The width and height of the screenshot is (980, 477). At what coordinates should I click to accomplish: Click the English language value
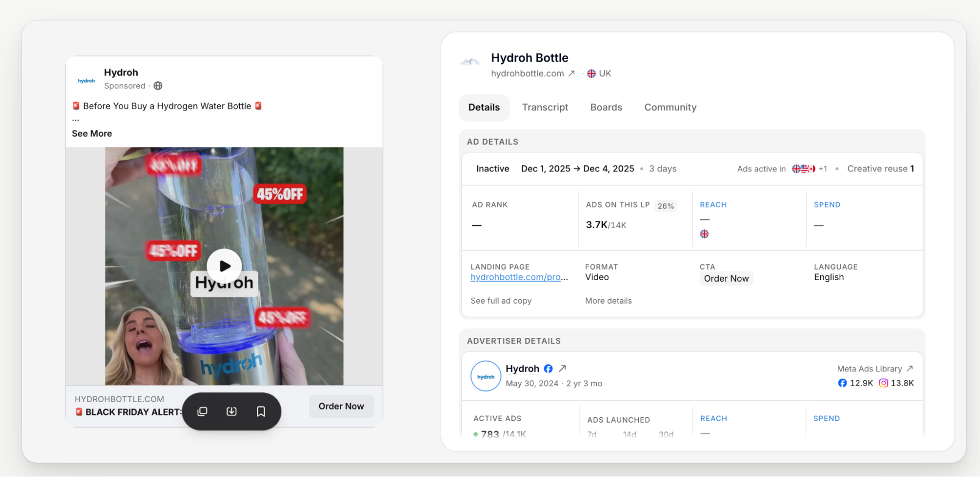[829, 277]
